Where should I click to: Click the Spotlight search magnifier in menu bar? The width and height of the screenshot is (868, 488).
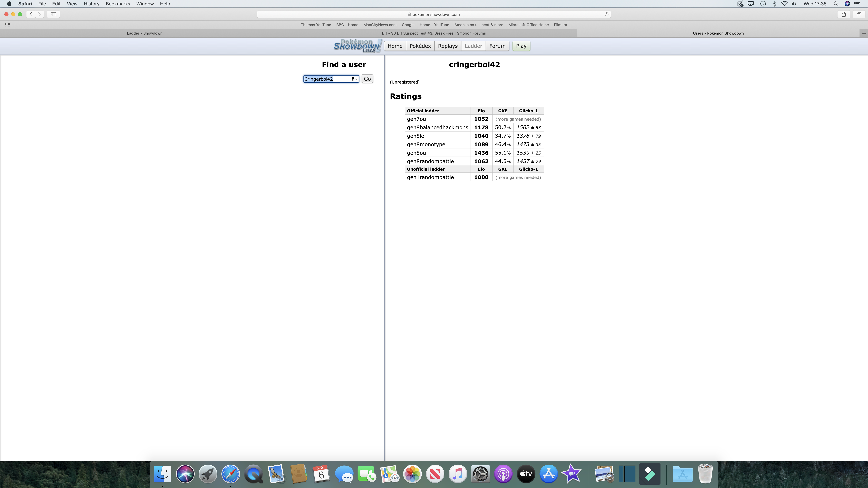[836, 4]
